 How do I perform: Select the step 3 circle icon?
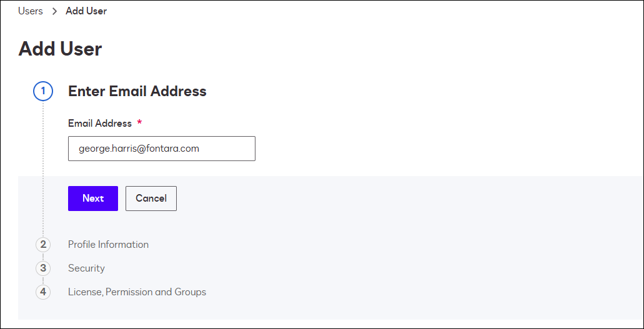pos(43,268)
